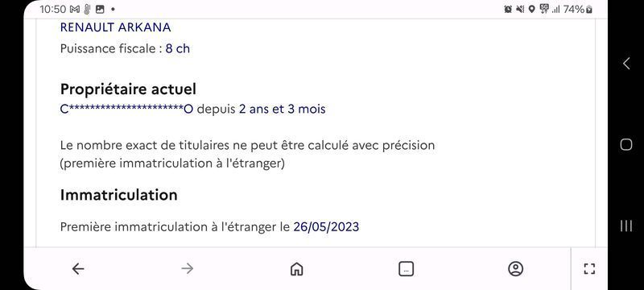Tap the '2 ans et 3 mois' duration
The width and height of the screenshot is (644, 290).
(x=283, y=110)
